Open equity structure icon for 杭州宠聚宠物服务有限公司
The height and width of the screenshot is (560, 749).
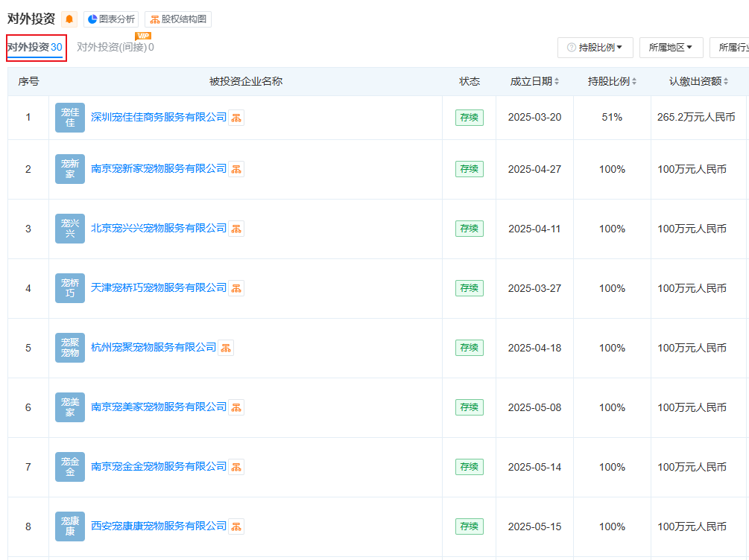click(x=226, y=348)
